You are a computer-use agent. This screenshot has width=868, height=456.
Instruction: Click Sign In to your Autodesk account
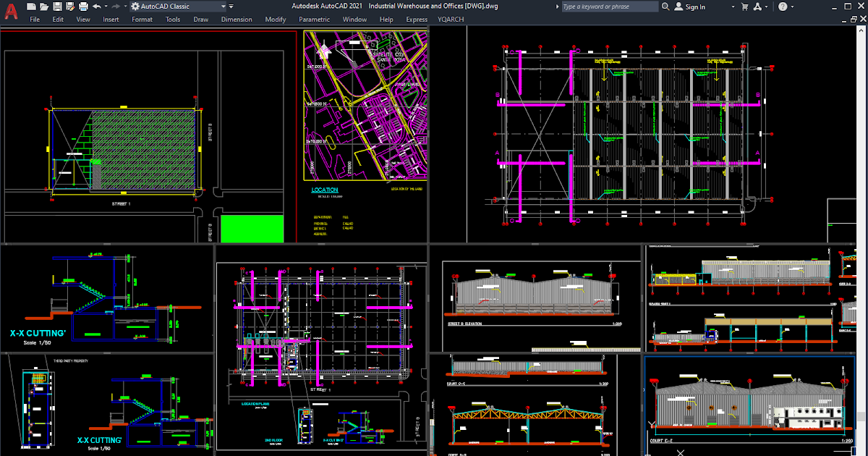[x=692, y=6]
